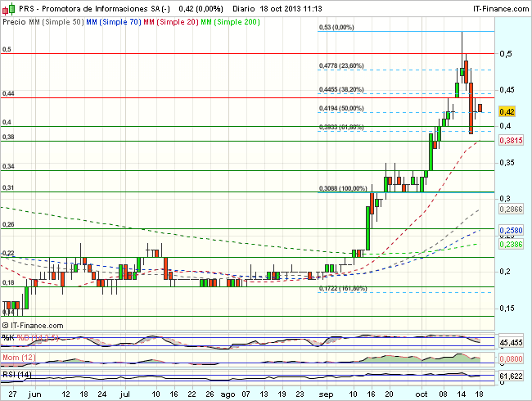Screen dimensions: 532x401
Task: Click the 0,38 support level label
Action: click(8, 137)
